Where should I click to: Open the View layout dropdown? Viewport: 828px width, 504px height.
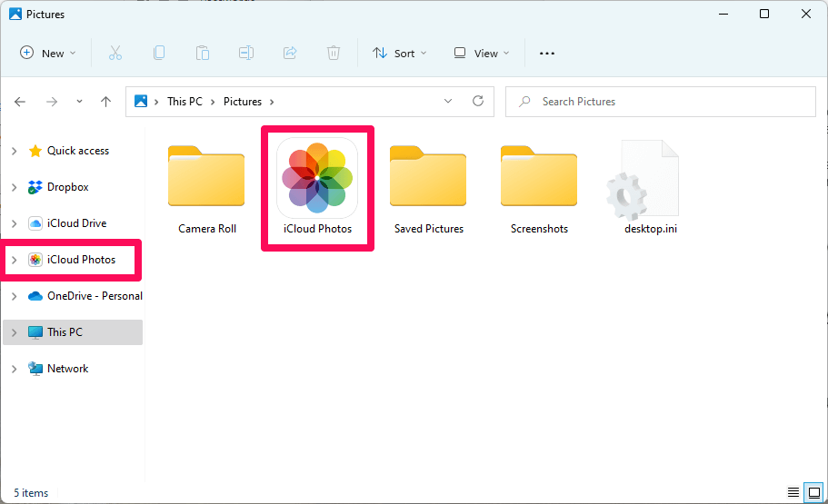482,54
